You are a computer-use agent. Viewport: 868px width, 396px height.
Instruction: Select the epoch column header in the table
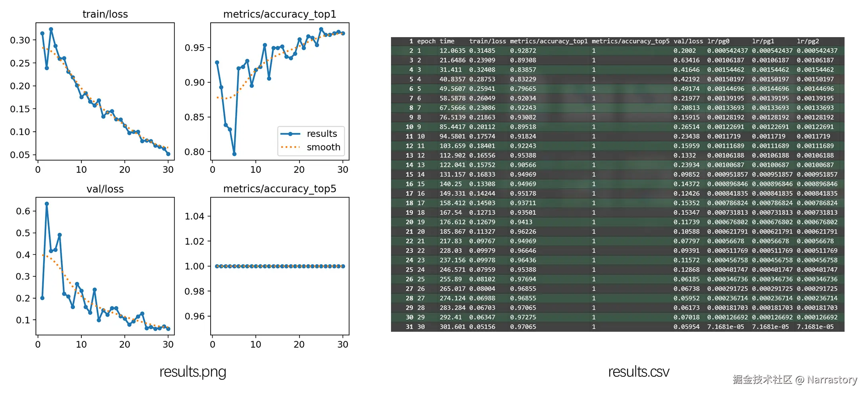coord(426,41)
